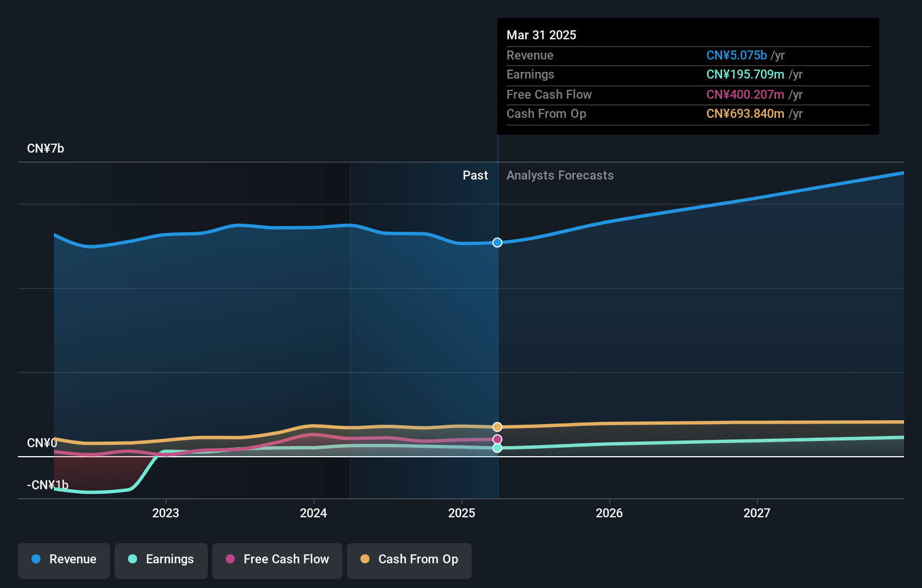Click the 'Cash From Op' tooltip row label
This screenshot has width=922, height=588.
546,114
